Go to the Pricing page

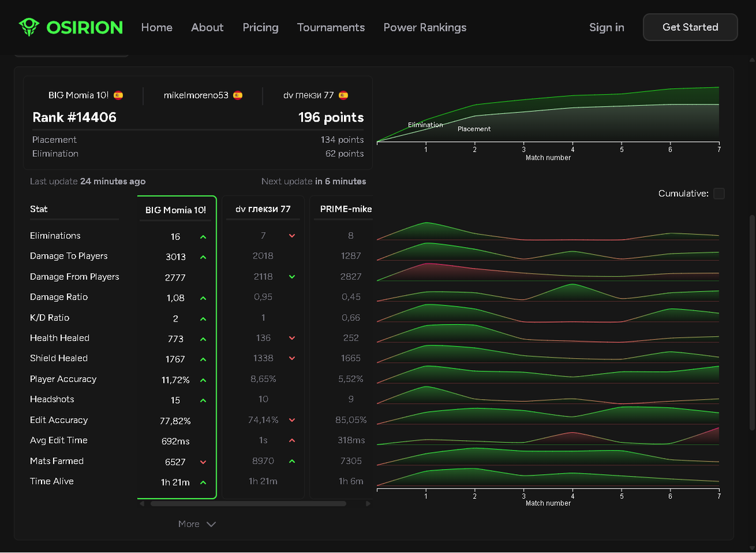[260, 27]
